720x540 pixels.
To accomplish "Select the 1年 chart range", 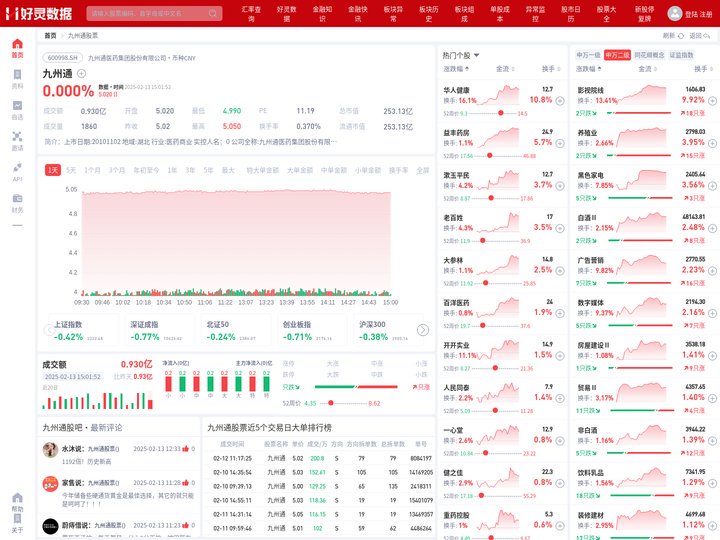I will click(x=172, y=170).
